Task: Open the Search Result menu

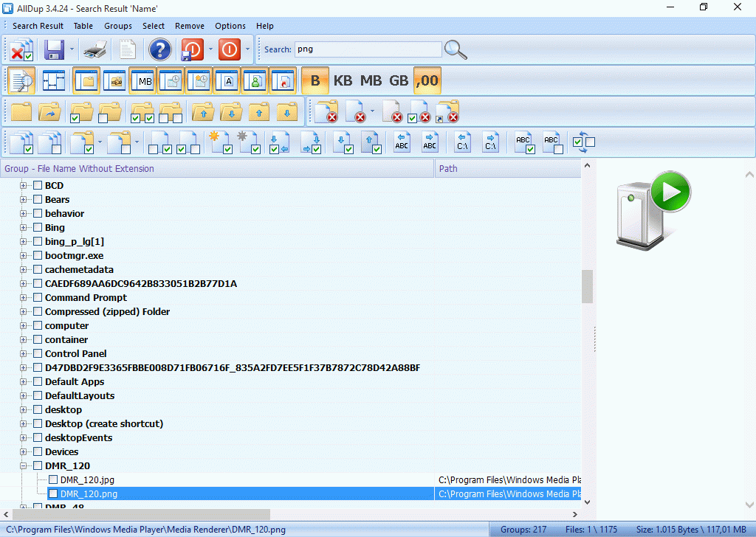Action: [x=38, y=26]
